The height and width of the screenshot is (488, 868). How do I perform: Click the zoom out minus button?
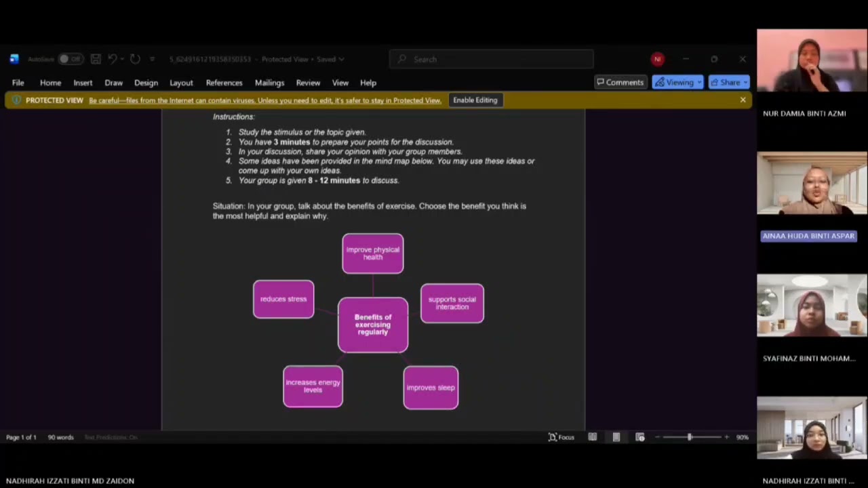tap(657, 437)
